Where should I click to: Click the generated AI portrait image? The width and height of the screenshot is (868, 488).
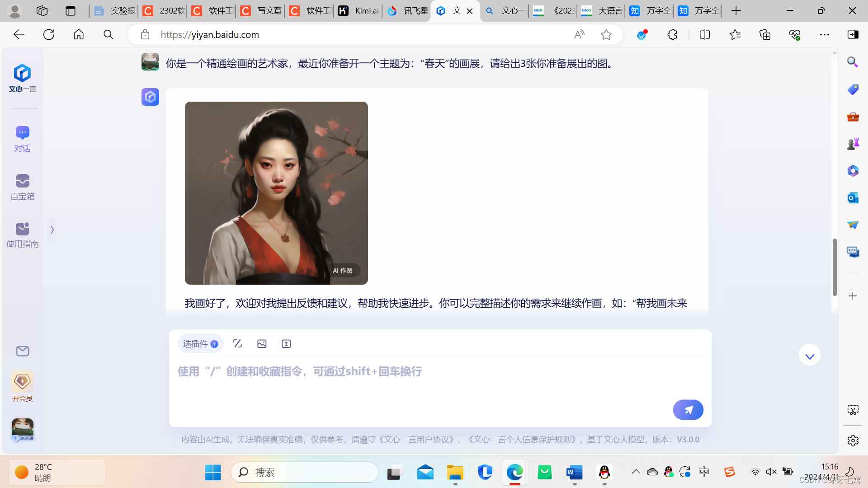coord(276,193)
